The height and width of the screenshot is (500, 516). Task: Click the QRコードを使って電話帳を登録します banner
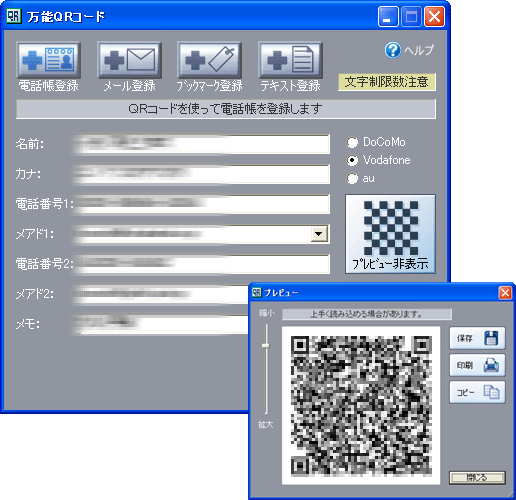pos(226,109)
